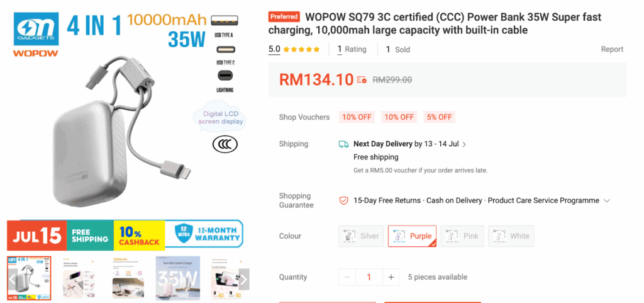The image size is (644, 303).
Task: Expand Next Day Delivery shipping options arrow
Action: pos(464,144)
